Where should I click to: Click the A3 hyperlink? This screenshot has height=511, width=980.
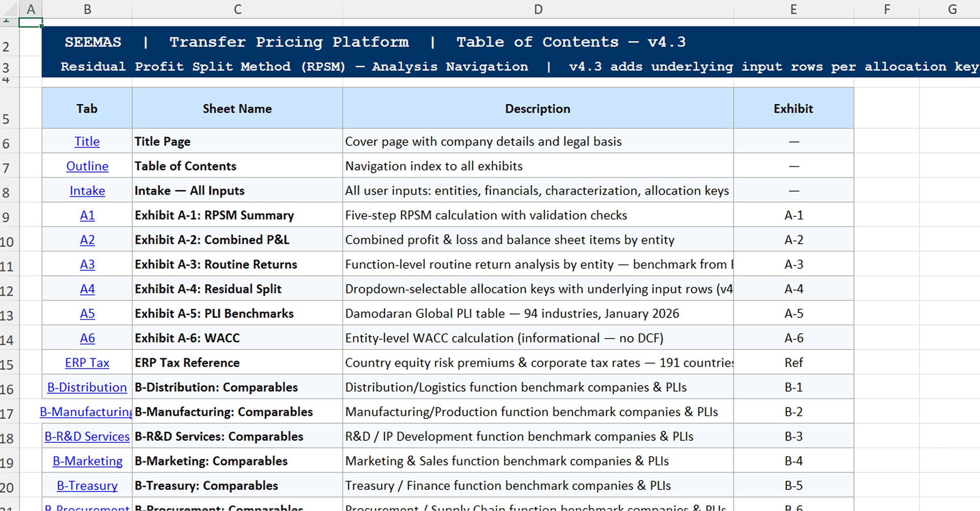[87, 264]
